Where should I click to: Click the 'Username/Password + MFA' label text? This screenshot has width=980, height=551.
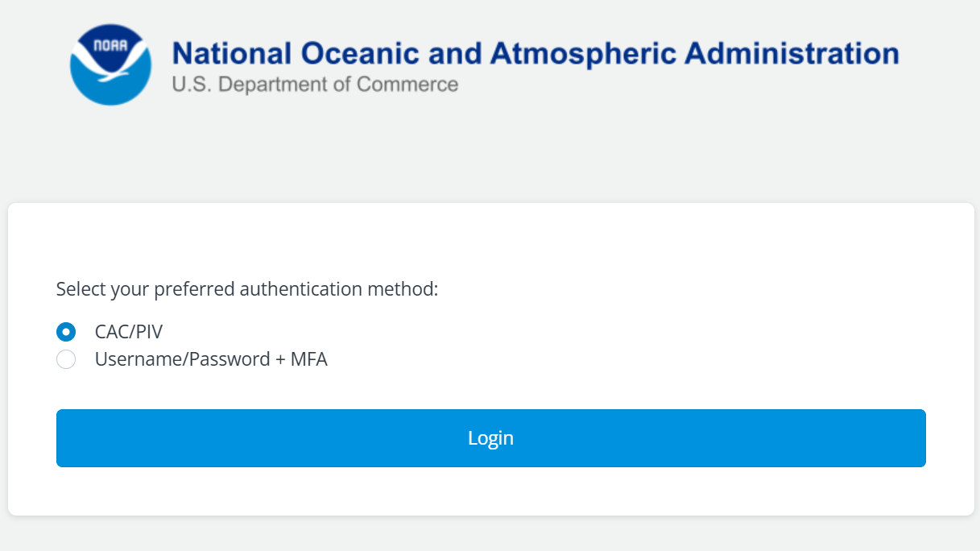coord(211,359)
